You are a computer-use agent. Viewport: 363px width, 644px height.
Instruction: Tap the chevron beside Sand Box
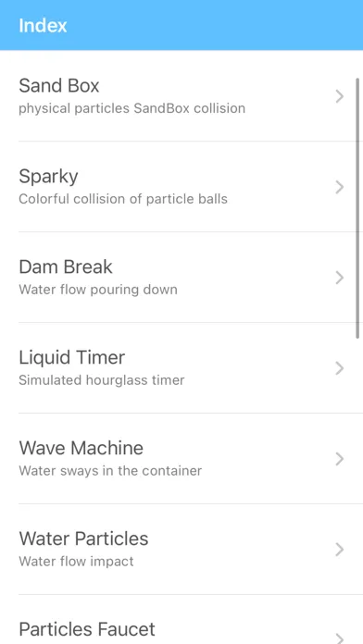[339, 96]
